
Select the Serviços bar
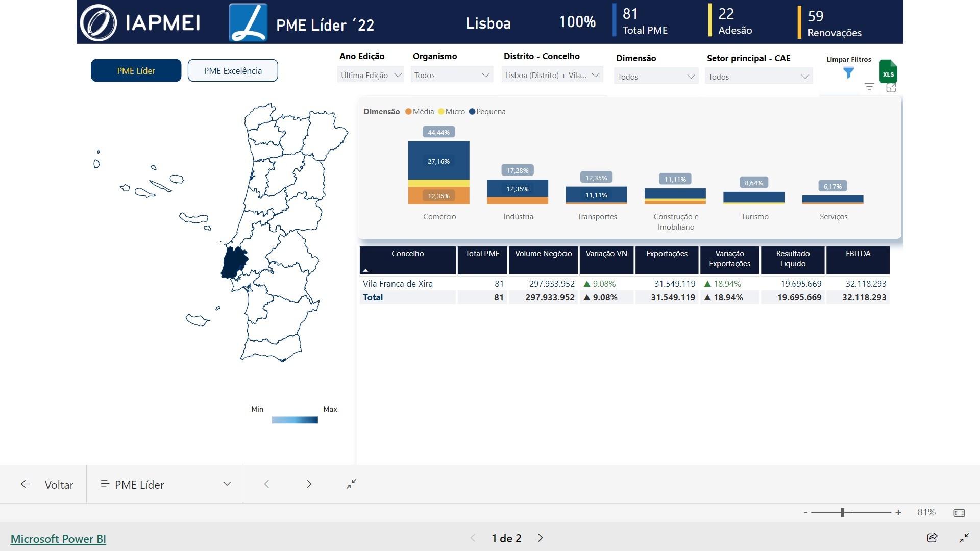[x=832, y=199]
